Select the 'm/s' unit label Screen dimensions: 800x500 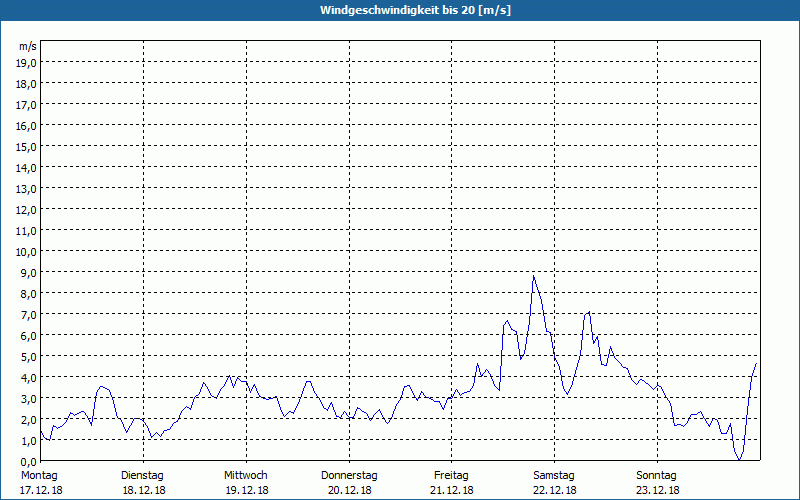[28, 46]
